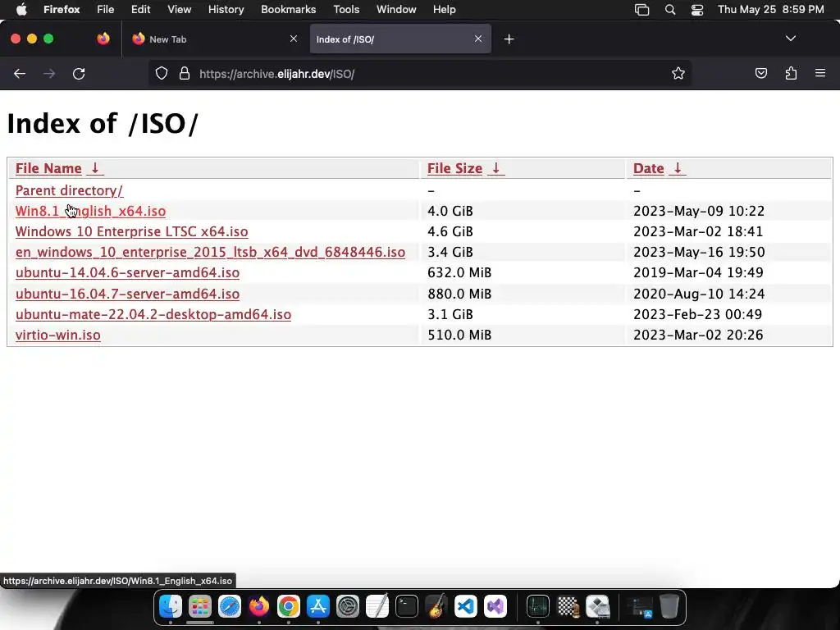Open Visual Studio purple icon in Dock

click(495, 606)
